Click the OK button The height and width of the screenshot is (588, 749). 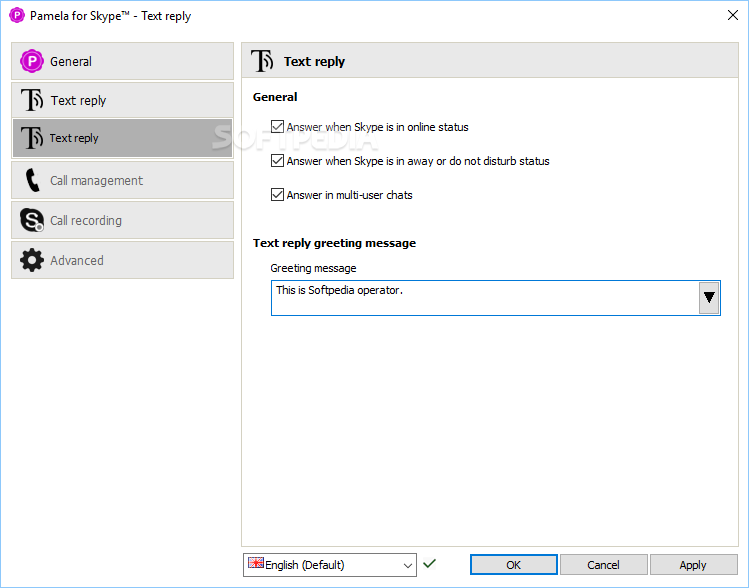(514, 565)
